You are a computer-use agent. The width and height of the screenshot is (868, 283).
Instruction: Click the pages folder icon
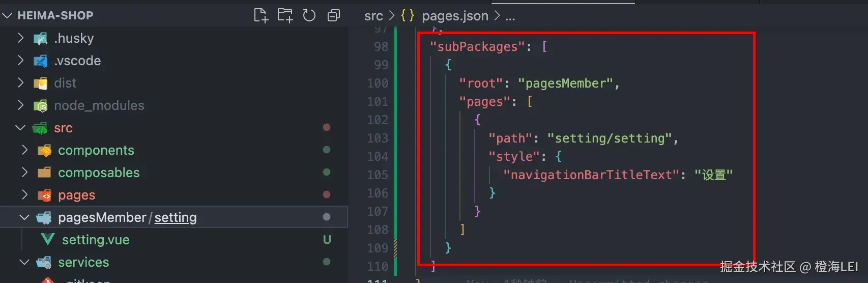click(44, 195)
